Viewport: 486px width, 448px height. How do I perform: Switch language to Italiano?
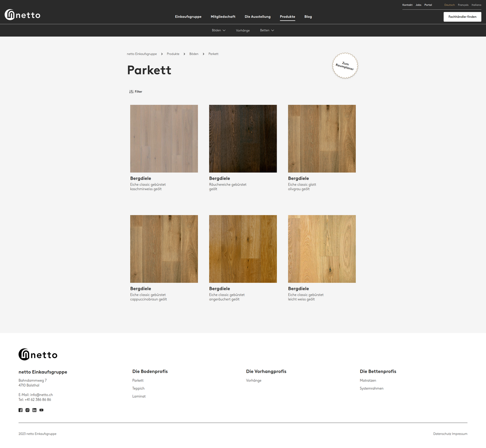click(x=476, y=5)
